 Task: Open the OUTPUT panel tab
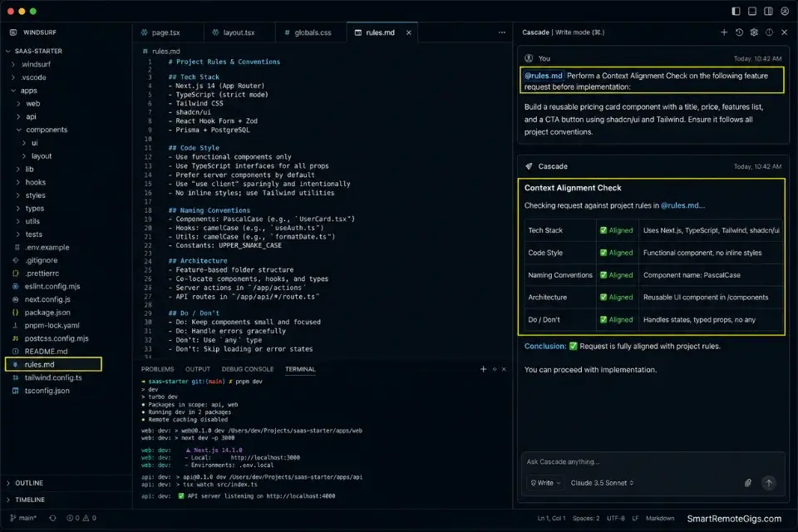pos(198,369)
